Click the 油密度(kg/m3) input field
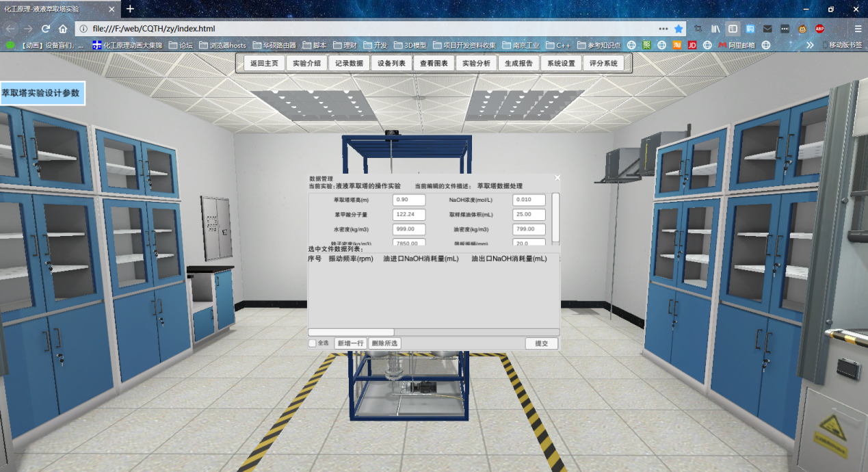The height and width of the screenshot is (472, 868). pyautogui.click(x=529, y=230)
